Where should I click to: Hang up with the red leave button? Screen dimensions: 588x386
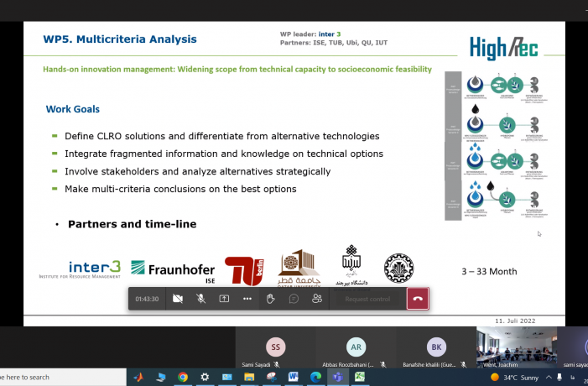tap(418, 299)
